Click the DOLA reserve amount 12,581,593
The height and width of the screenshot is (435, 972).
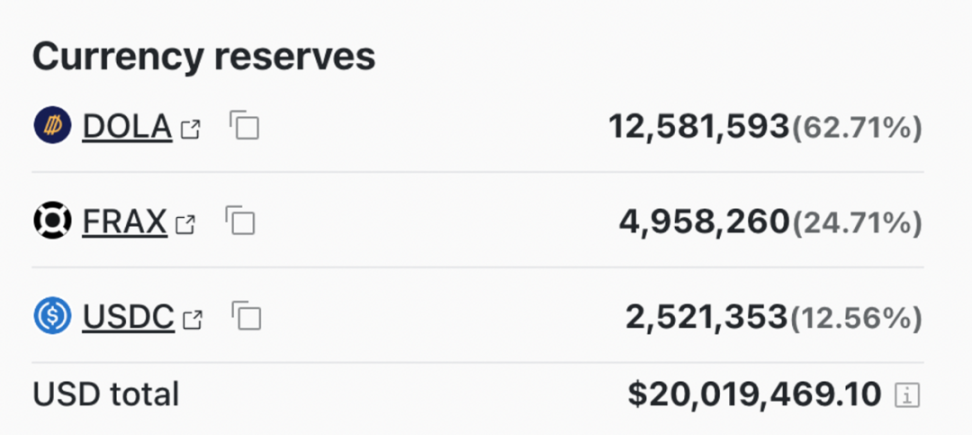pyautogui.click(x=699, y=126)
